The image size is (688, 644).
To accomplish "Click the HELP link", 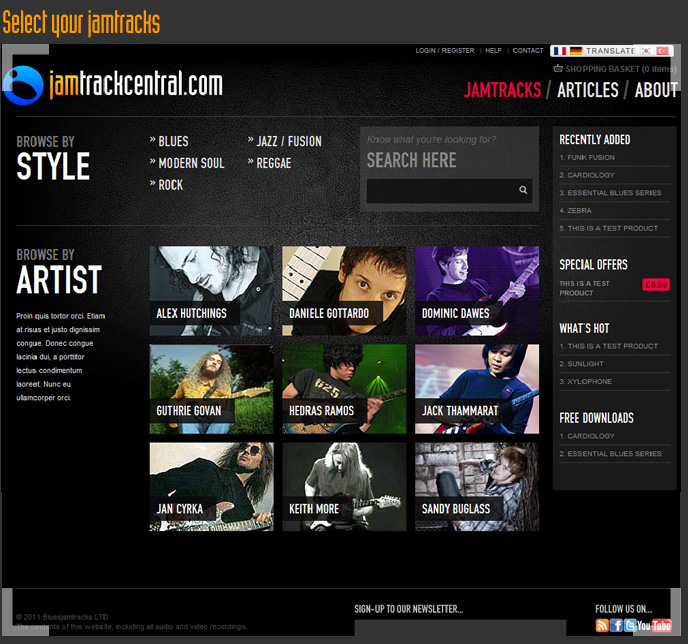I will click(x=493, y=50).
